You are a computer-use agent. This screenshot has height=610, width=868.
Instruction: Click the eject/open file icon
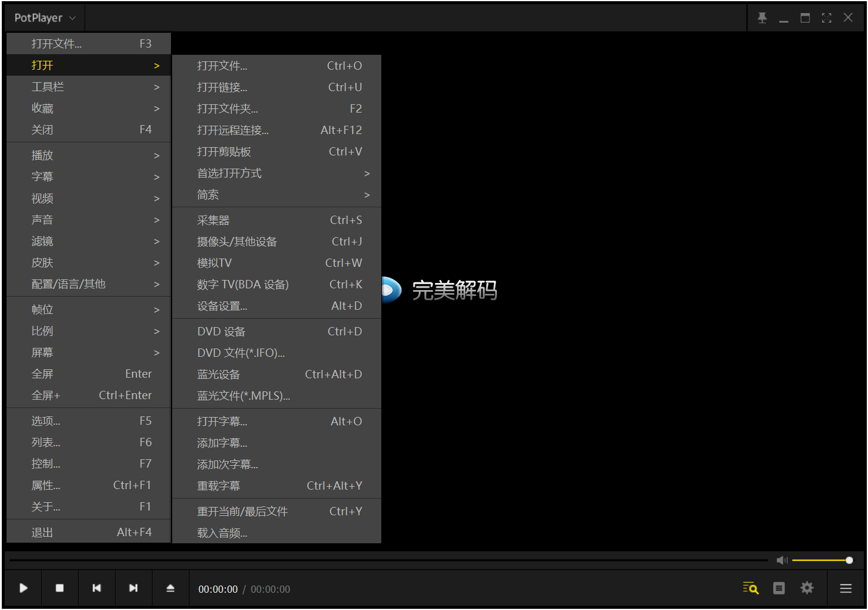(170, 588)
